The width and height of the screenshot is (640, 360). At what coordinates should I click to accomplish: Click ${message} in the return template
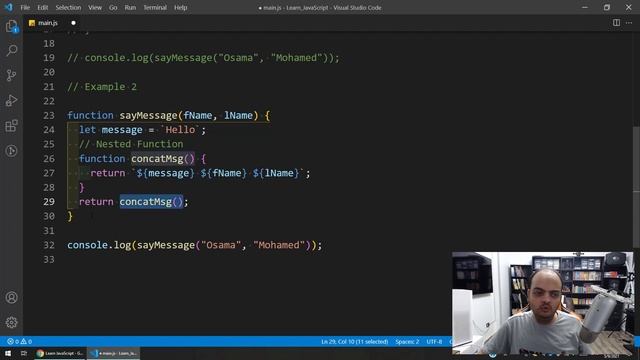(166, 173)
